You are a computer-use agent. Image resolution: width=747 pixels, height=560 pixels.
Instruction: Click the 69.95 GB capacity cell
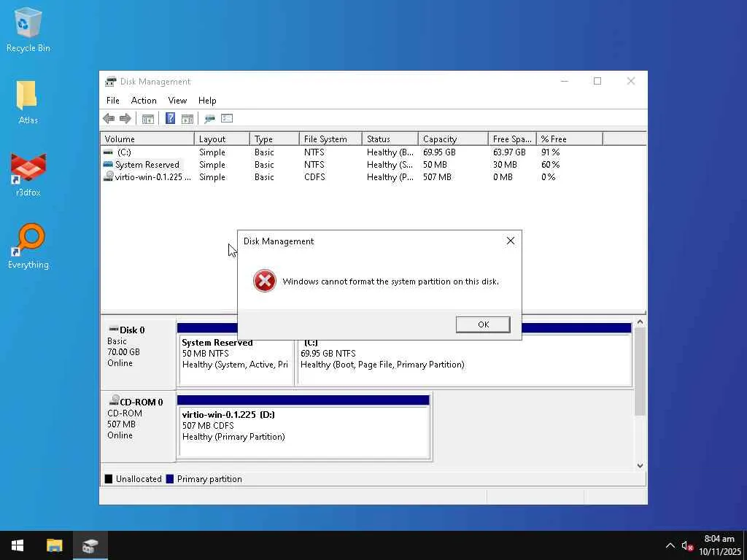[439, 152]
